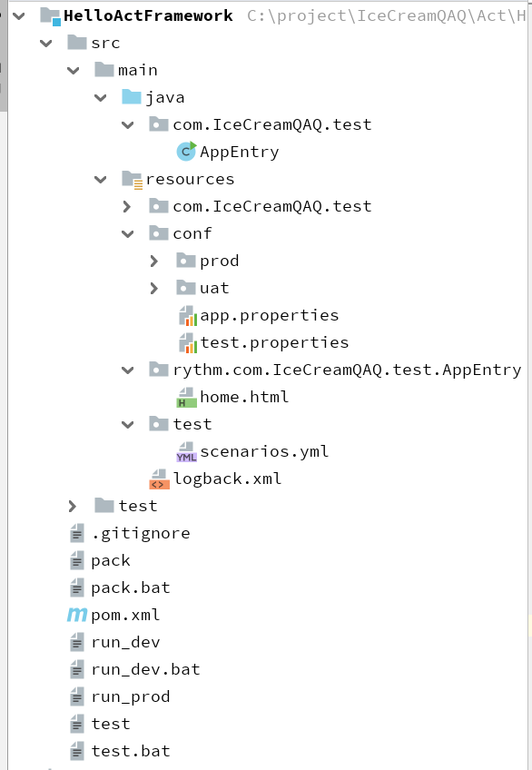This screenshot has width=532, height=770.
Task: Click the Maven icon next to pom.xml
Action: (x=76, y=615)
